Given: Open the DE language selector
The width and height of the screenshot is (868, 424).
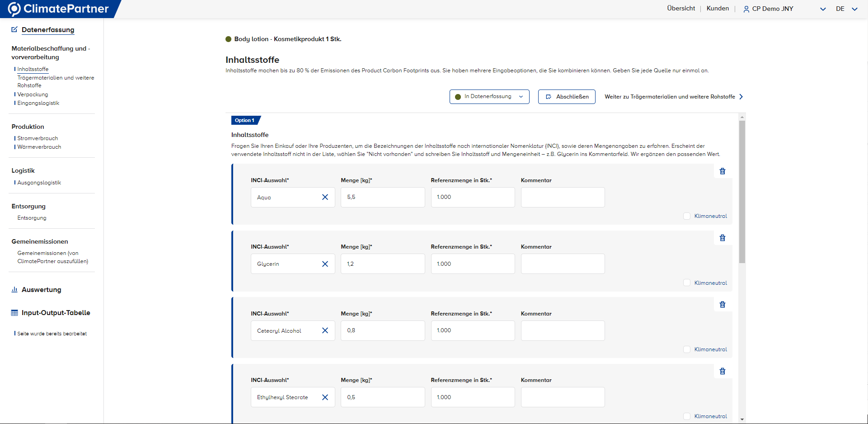Looking at the screenshot, I should tap(846, 9).
